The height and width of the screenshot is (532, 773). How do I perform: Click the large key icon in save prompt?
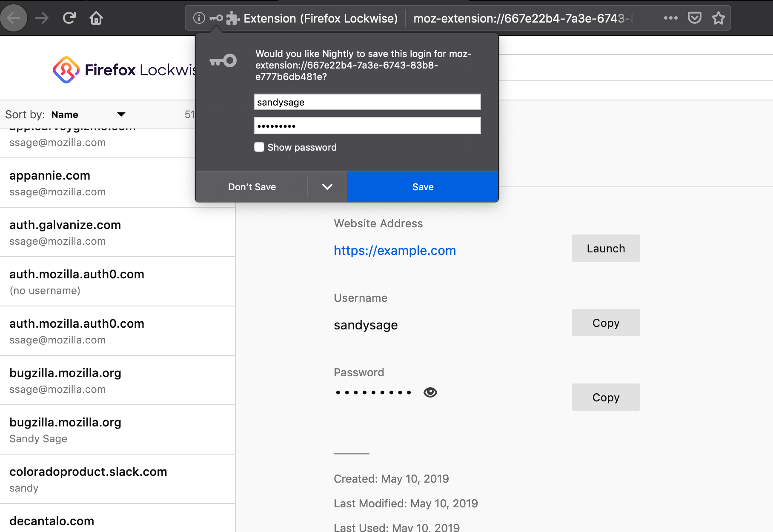(x=223, y=61)
